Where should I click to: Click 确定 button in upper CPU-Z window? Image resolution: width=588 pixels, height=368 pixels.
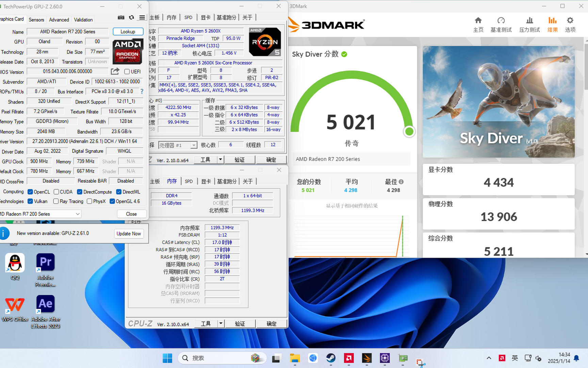[x=271, y=159]
